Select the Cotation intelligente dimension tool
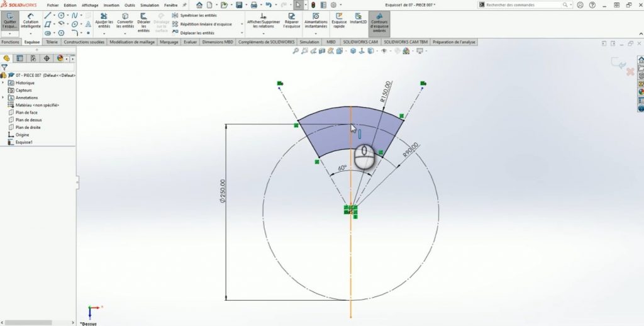Viewport: 644px width, 326px height. coord(31,21)
